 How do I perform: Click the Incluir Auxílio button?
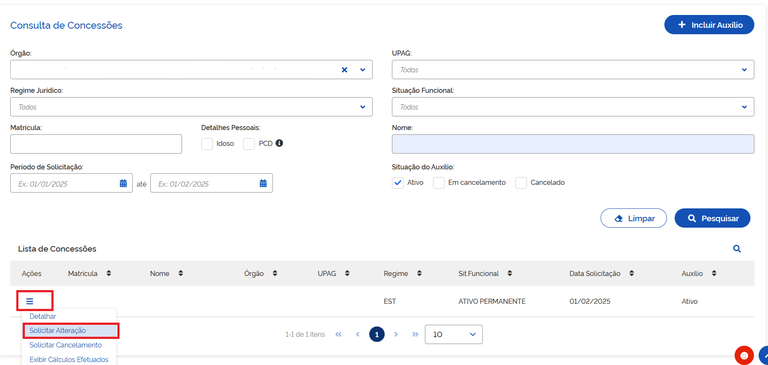(x=709, y=24)
